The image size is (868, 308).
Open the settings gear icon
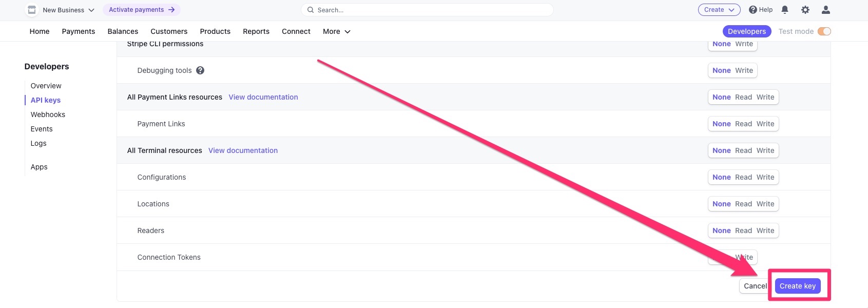pos(805,10)
